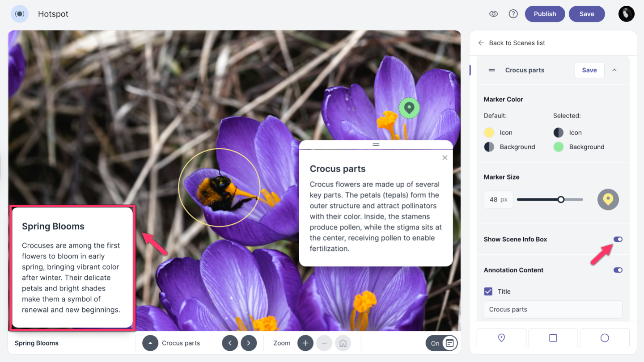Uncheck the Title checkbox

pos(488,291)
